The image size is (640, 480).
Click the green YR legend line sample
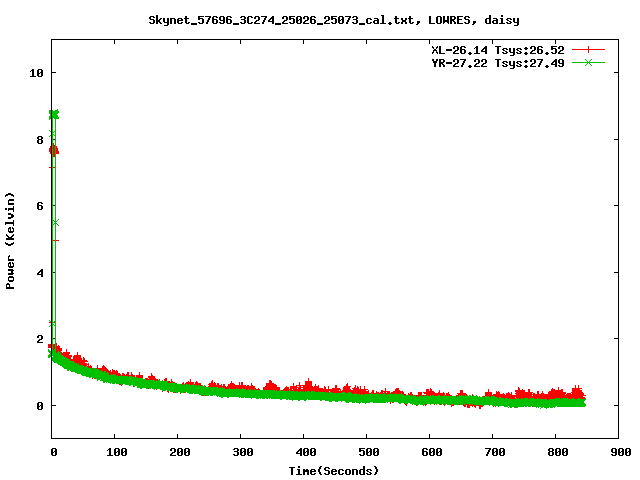pos(588,62)
